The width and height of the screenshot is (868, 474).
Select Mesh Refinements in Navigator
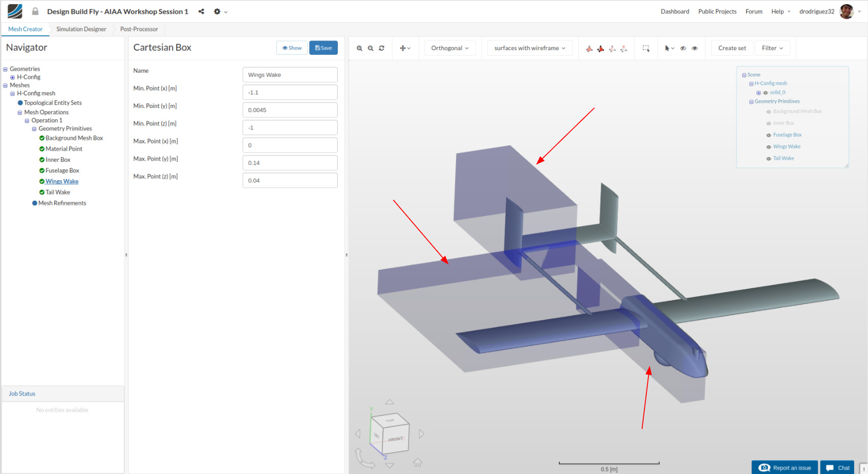[x=62, y=203]
